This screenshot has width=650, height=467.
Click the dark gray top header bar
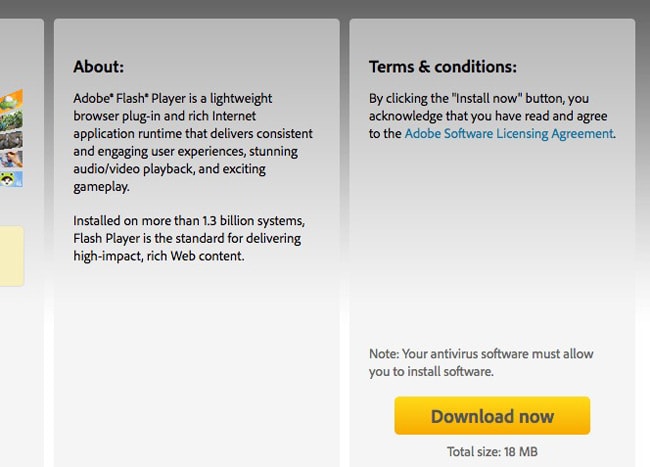click(325, 8)
